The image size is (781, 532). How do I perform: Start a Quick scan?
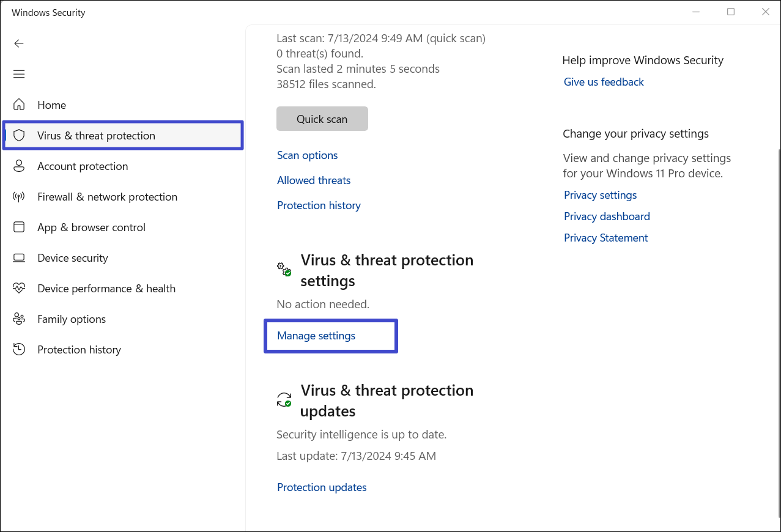322,119
